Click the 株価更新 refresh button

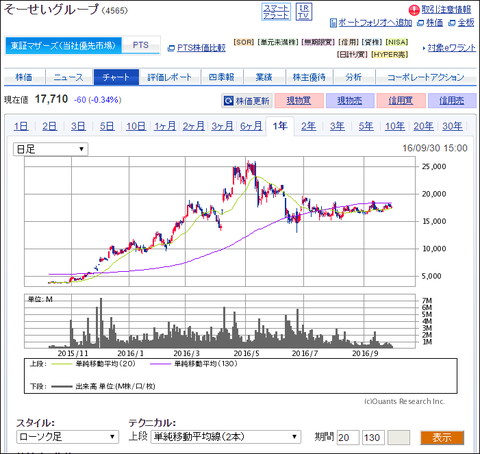point(247,101)
